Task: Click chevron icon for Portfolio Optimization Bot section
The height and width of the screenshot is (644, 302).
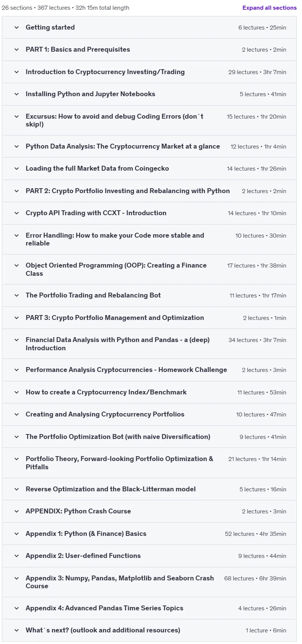Action: pyautogui.click(x=16, y=437)
